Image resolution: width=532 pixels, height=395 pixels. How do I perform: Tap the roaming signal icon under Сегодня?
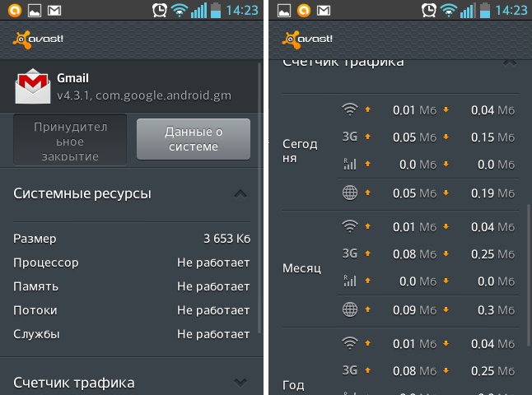[350, 165]
